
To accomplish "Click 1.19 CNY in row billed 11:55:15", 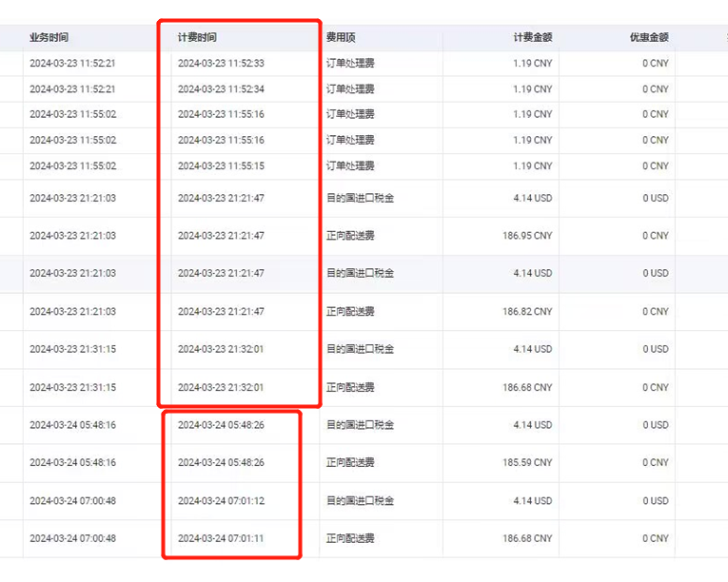I will click(533, 166).
